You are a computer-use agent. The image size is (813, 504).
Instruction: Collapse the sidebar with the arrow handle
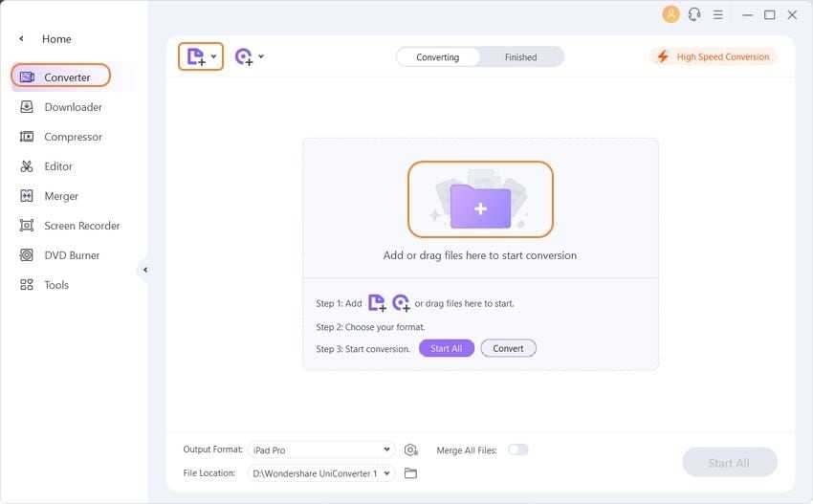coord(145,270)
